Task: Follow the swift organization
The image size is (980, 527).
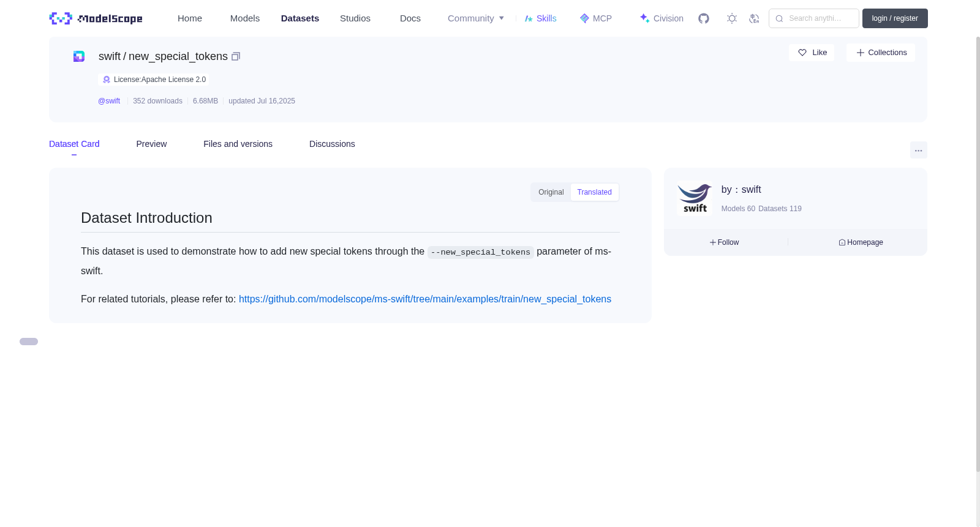Action: click(x=724, y=242)
